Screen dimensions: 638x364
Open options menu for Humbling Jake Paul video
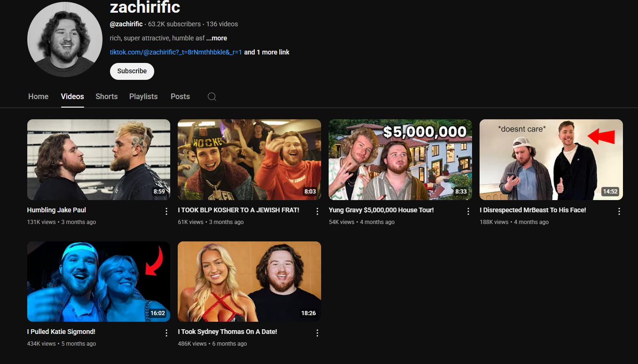[x=166, y=211]
